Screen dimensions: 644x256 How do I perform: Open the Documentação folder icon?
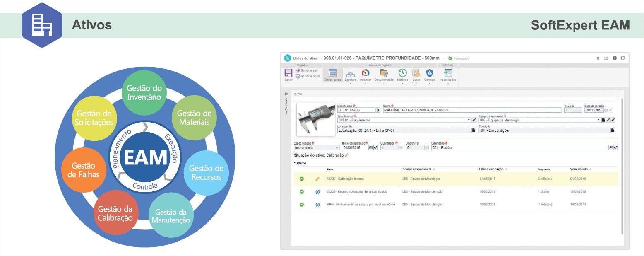coord(384,73)
